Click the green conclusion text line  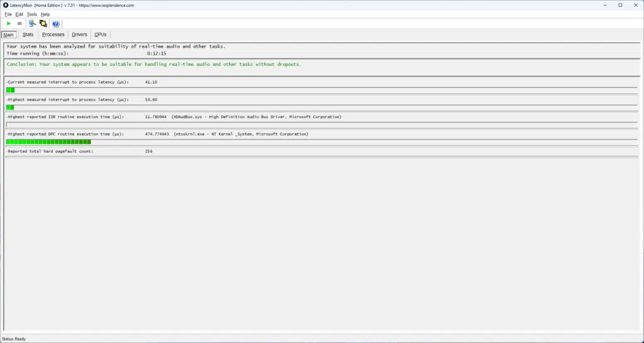pyautogui.click(x=153, y=64)
